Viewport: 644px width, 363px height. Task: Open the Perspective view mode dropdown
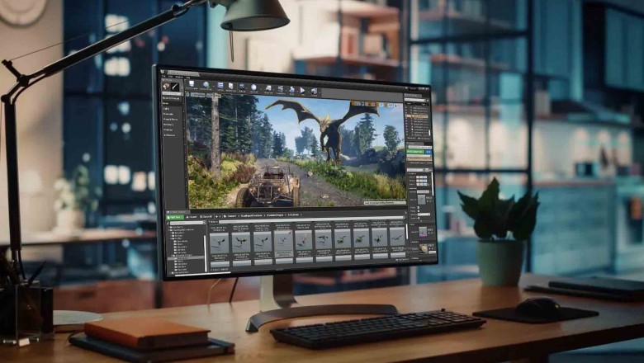[x=197, y=97]
